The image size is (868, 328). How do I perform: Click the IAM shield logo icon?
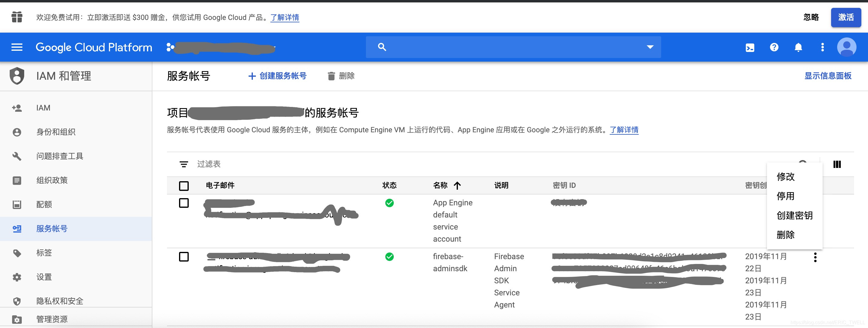(17, 76)
